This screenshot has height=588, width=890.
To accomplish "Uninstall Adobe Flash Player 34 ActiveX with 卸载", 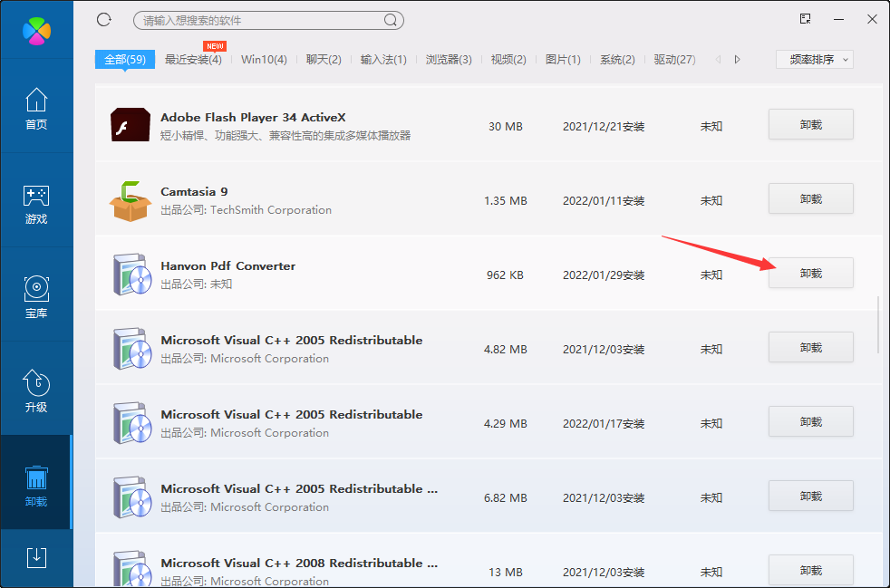I will click(811, 124).
